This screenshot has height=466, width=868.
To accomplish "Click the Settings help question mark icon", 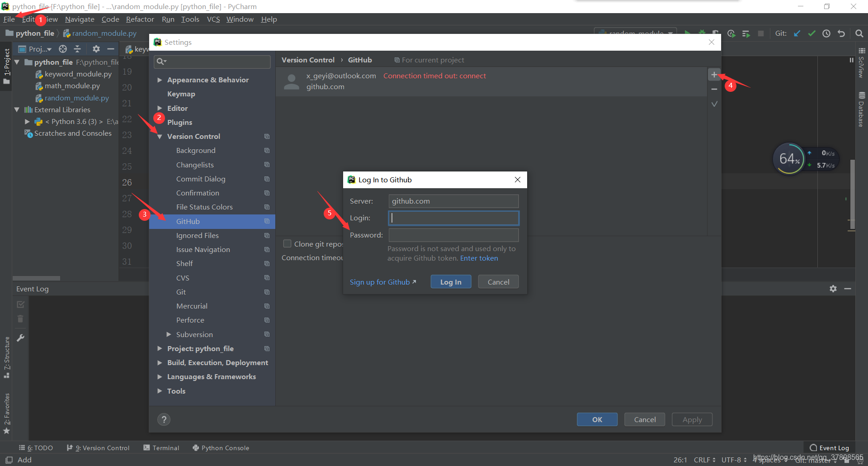I will [x=164, y=419].
